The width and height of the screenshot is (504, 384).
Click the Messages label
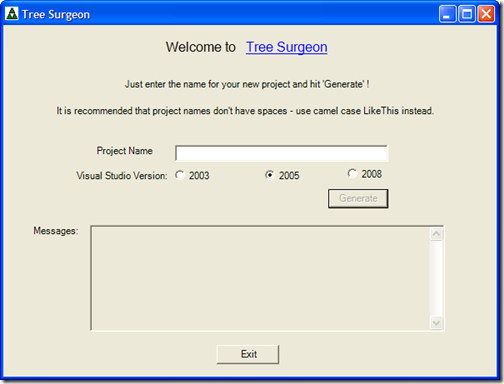coord(56,231)
